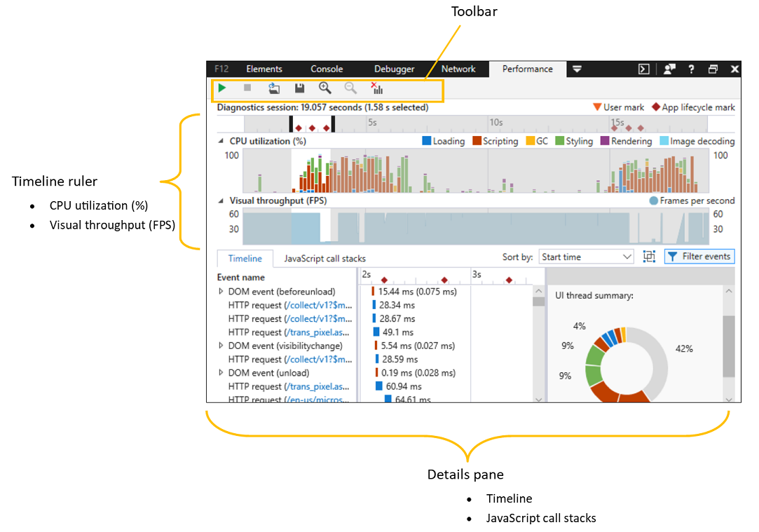Save the current diagnostics session

300,88
